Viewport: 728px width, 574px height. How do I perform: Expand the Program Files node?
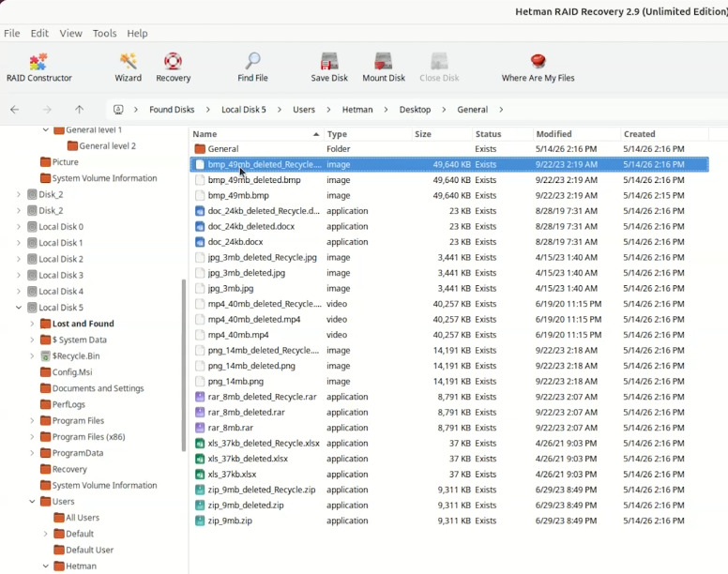click(x=32, y=420)
